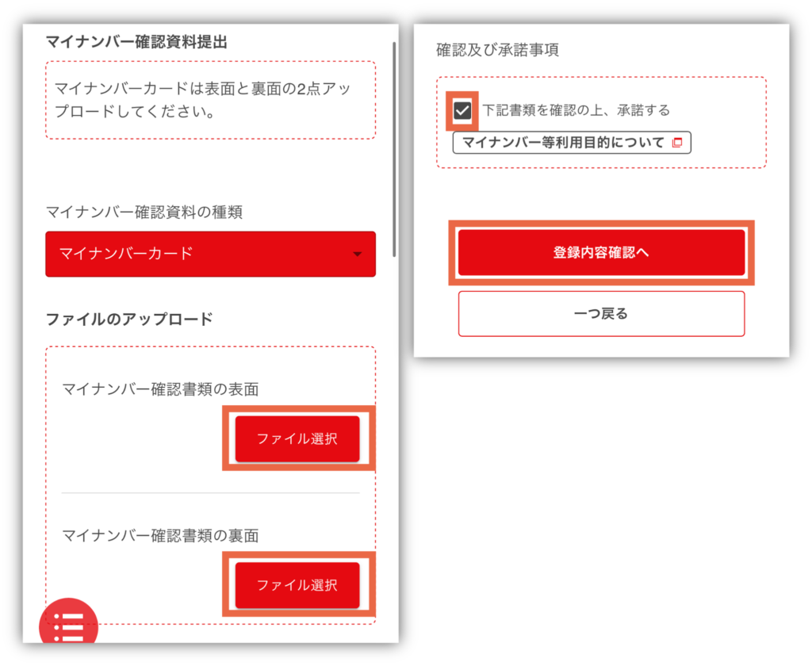812x666 pixels.
Task: Click the caret arrow in the マイナンバーカード dropdown
Action: (x=357, y=254)
